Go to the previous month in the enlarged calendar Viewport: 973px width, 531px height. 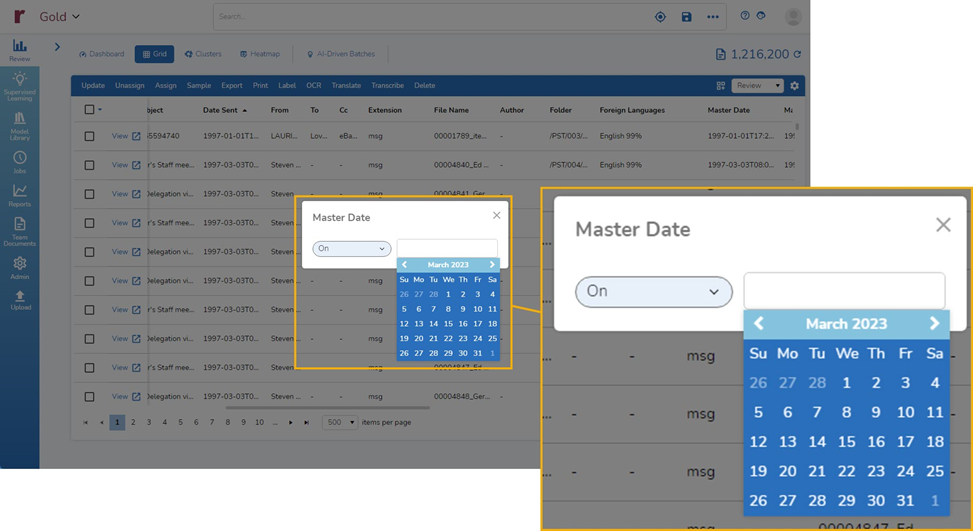(758, 323)
